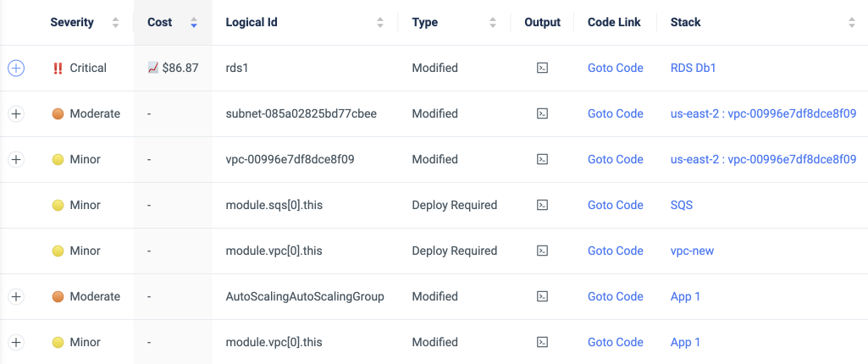Image resolution: width=868 pixels, height=364 pixels.
Task: Open output terminal icon for rds1 row
Action: click(543, 68)
